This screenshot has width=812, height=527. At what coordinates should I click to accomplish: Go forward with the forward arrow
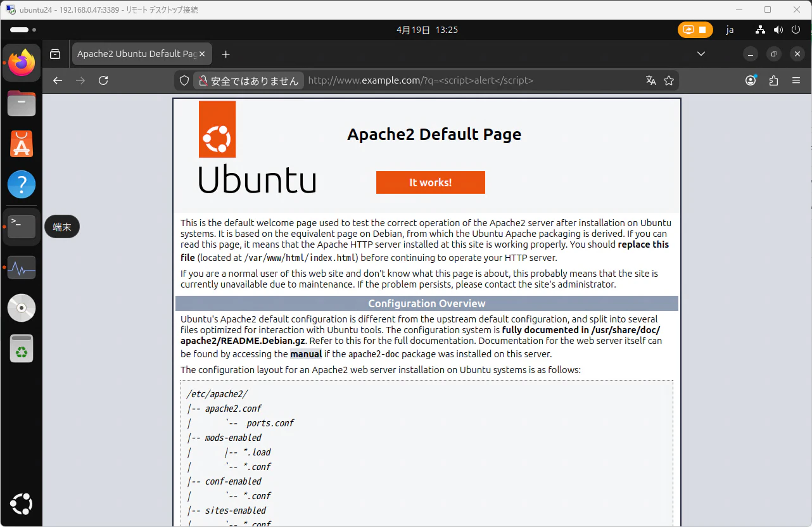click(x=80, y=80)
